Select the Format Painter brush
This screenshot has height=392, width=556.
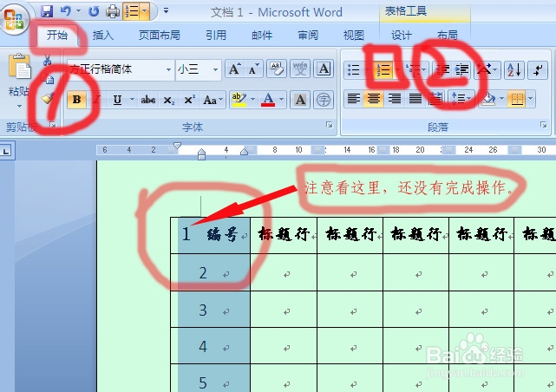48,98
